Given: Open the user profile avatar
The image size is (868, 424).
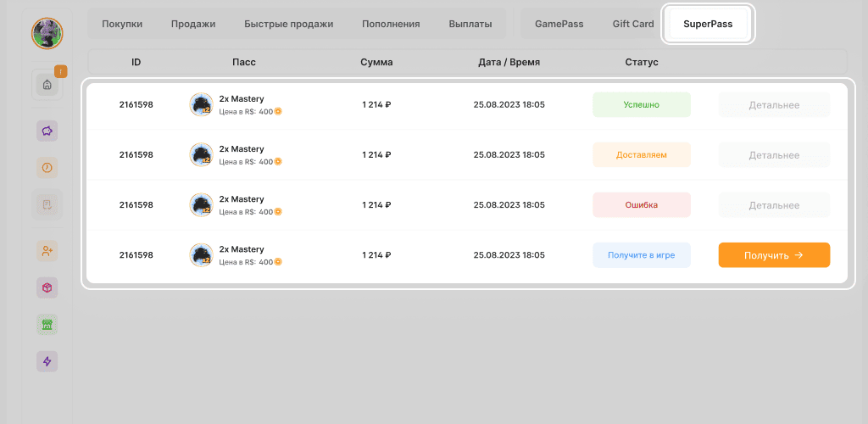Looking at the screenshot, I should (47, 33).
